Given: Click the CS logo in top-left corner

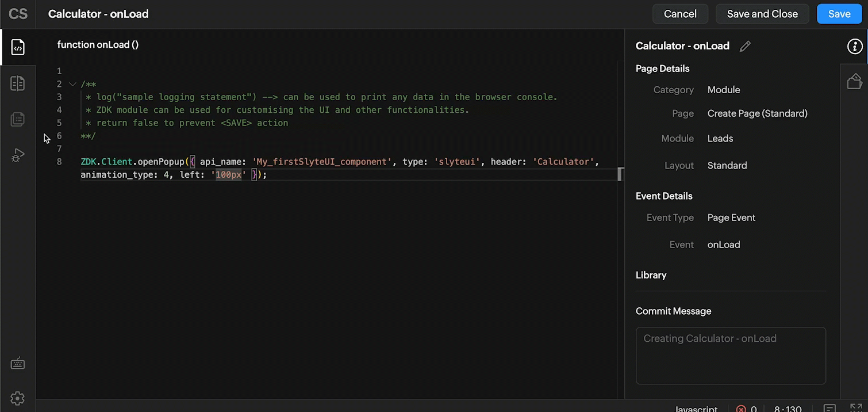Looking at the screenshot, I should [18, 14].
